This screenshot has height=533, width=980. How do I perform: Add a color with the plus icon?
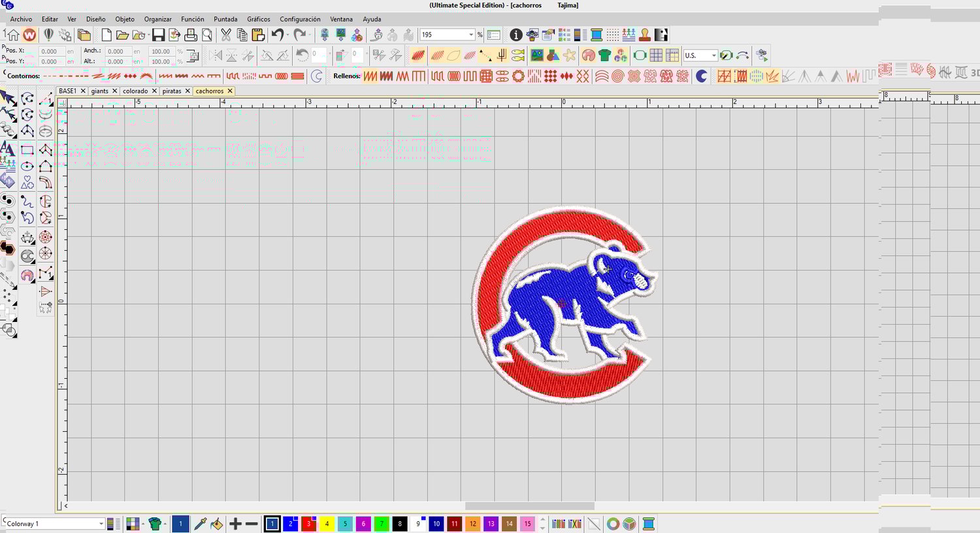235,524
